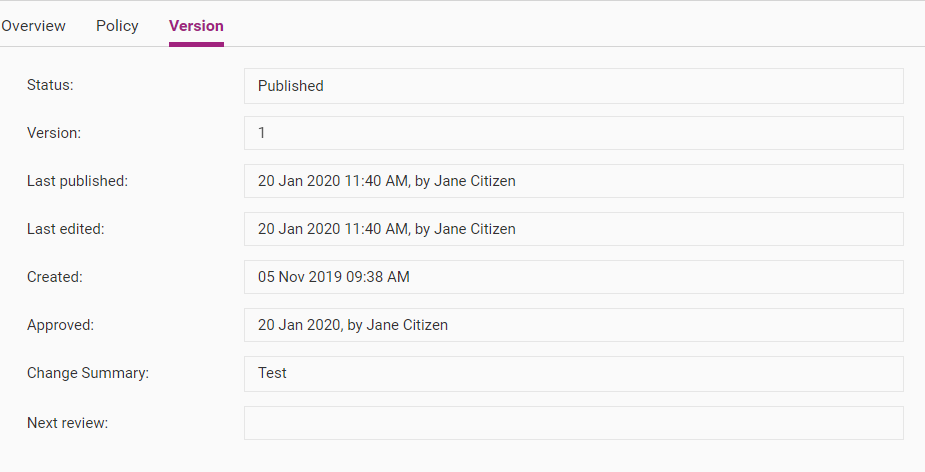The height and width of the screenshot is (472, 925).
Task: Focus the empty Next review field
Action: click(573, 423)
